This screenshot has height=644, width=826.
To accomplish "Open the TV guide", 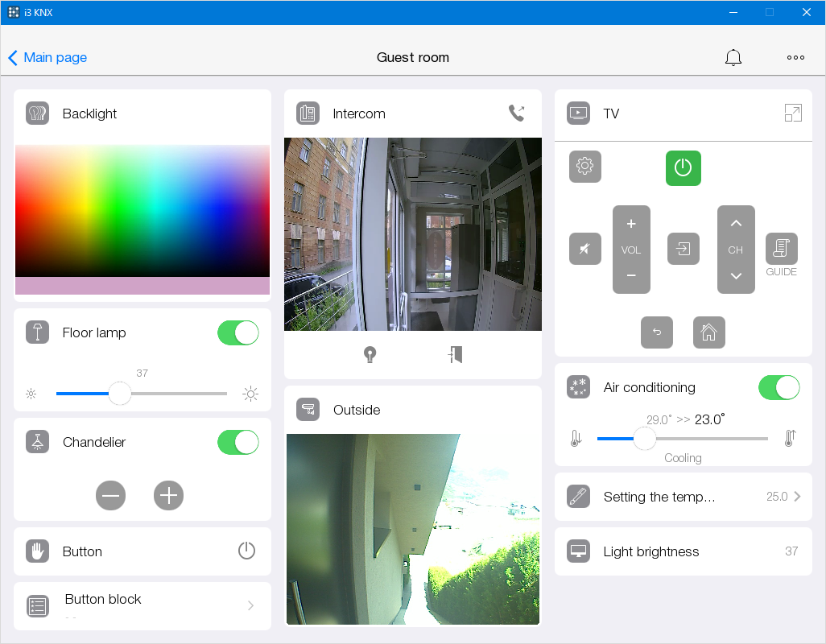I will coord(781,250).
